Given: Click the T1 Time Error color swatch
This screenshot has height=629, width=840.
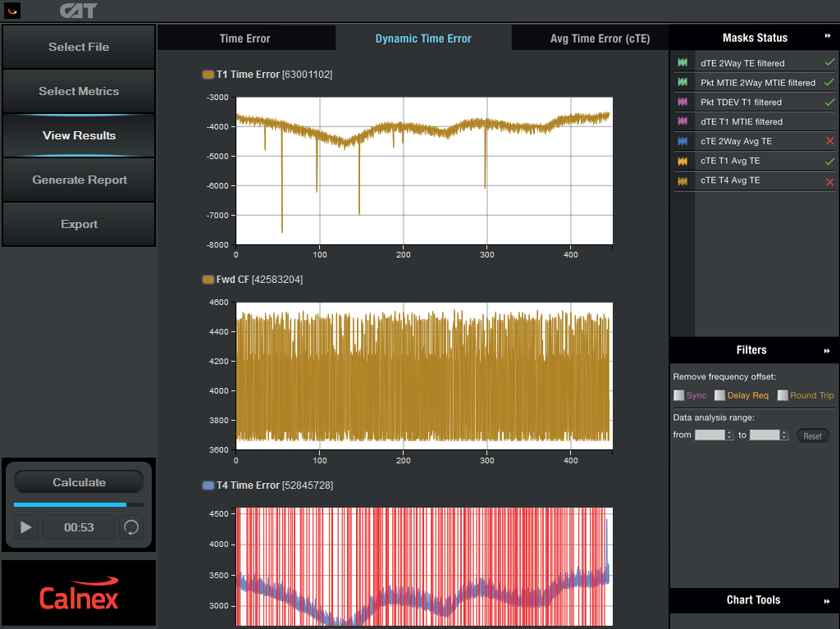Looking at the screenshot, I should coord(208,75).
